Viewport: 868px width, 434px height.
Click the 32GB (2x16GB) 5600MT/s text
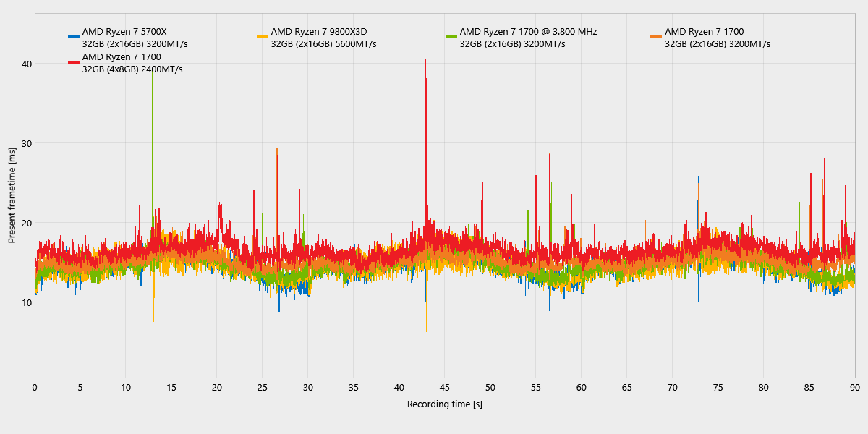pos(323,44)
